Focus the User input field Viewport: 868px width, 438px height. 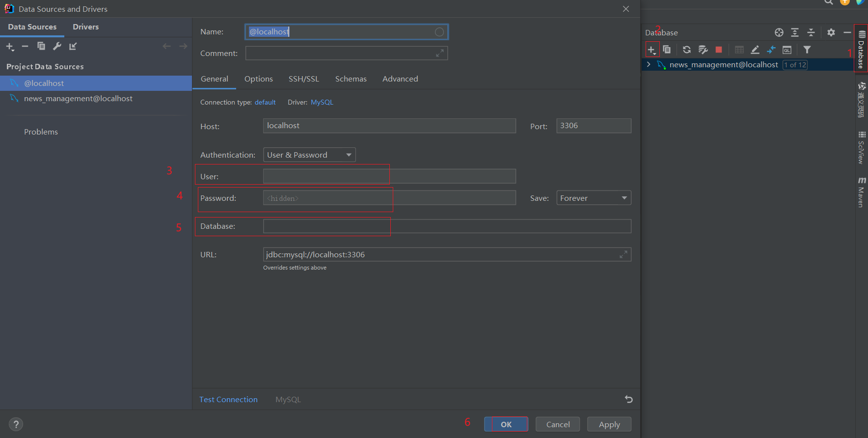tap(389, 176)
